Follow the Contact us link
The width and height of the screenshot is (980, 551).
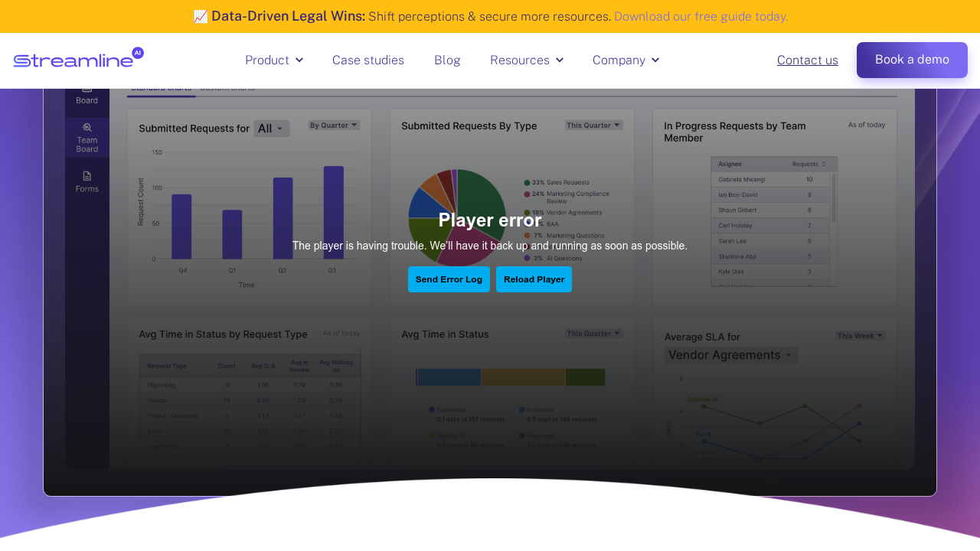pyautogui.click(x=807, y=60)
